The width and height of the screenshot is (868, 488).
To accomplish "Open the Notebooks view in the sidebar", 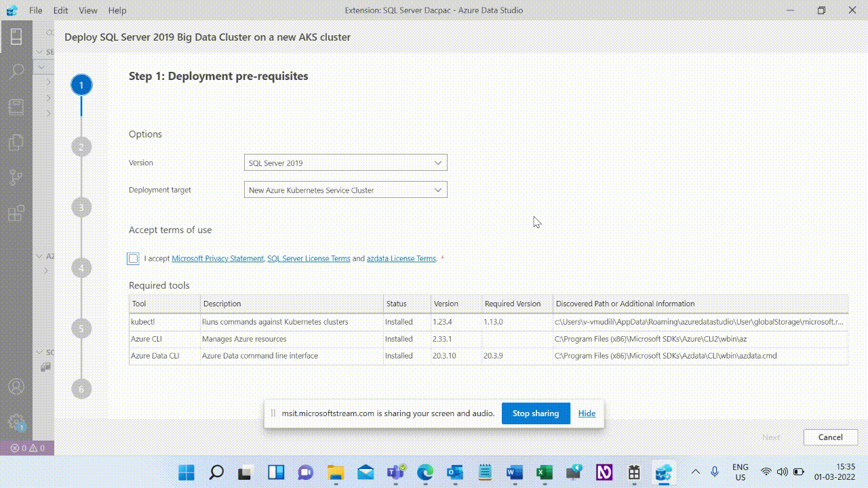I will [x=15, y=106].
